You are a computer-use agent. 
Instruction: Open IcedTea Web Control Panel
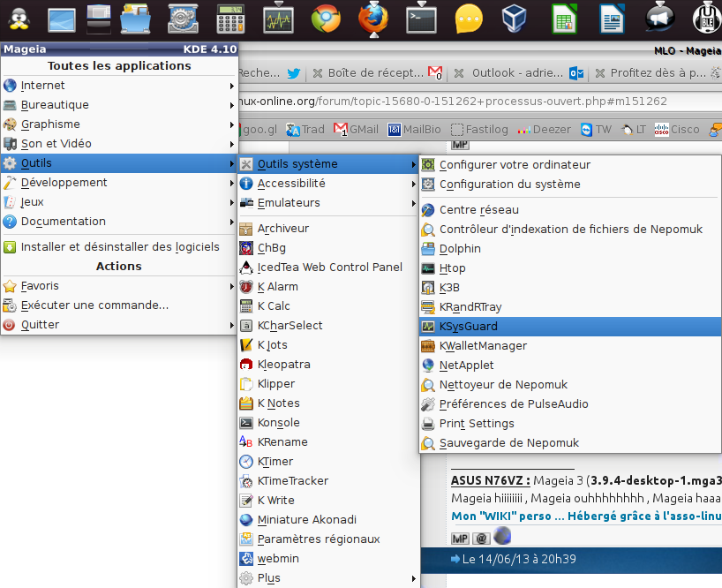click(x=327, y=267)
